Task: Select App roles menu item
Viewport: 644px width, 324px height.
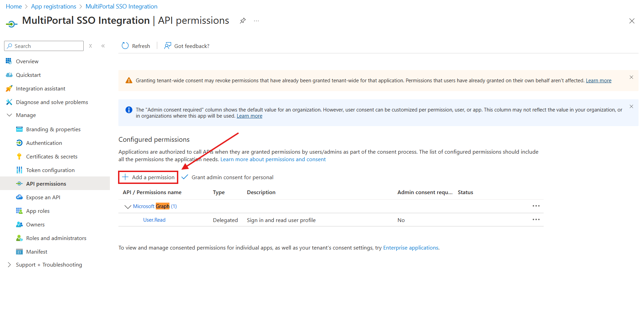Action: [x=38, y=211]
